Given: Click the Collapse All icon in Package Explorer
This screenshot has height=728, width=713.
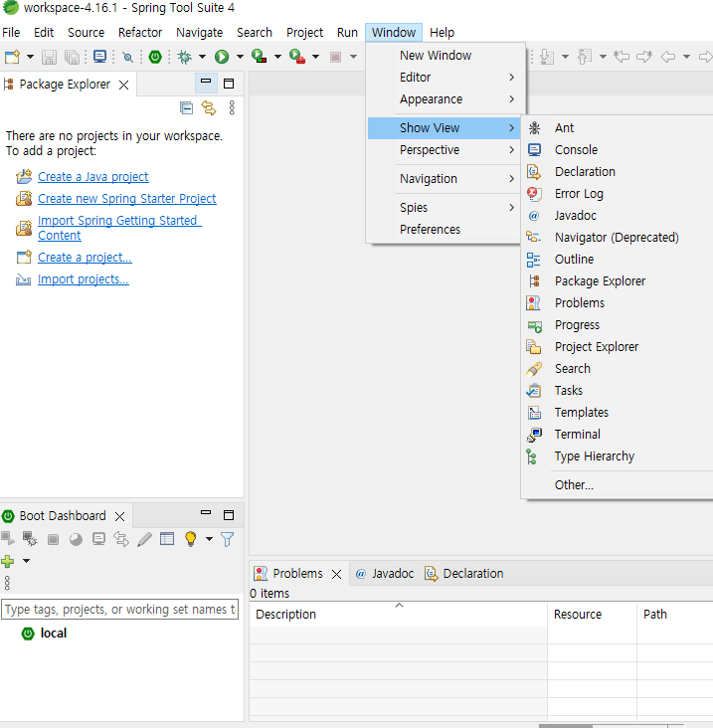Looking at the screenshot, I should [x=186, y=108].
